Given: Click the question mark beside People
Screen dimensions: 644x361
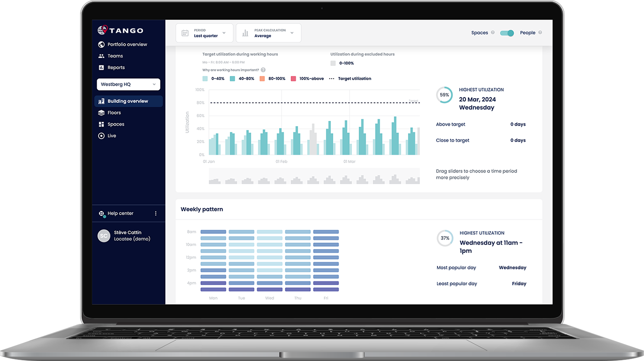Looking at the screenshot, I should (540, 33).
